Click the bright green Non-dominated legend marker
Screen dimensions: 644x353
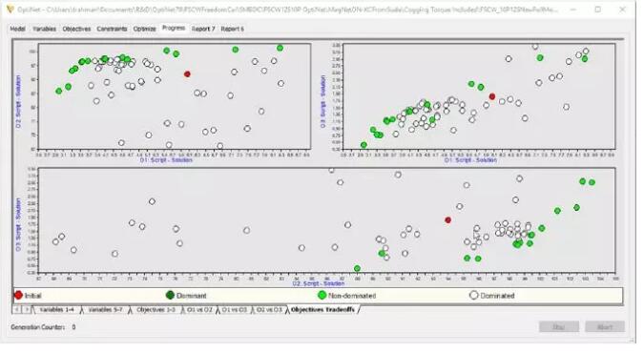coord(322,295)
